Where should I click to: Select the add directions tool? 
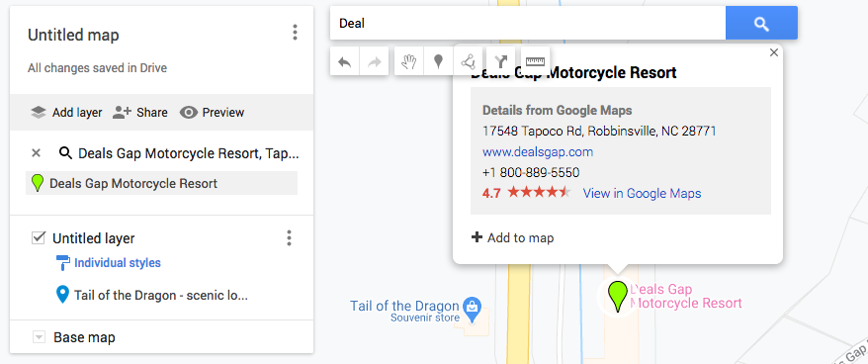(500, 61)
